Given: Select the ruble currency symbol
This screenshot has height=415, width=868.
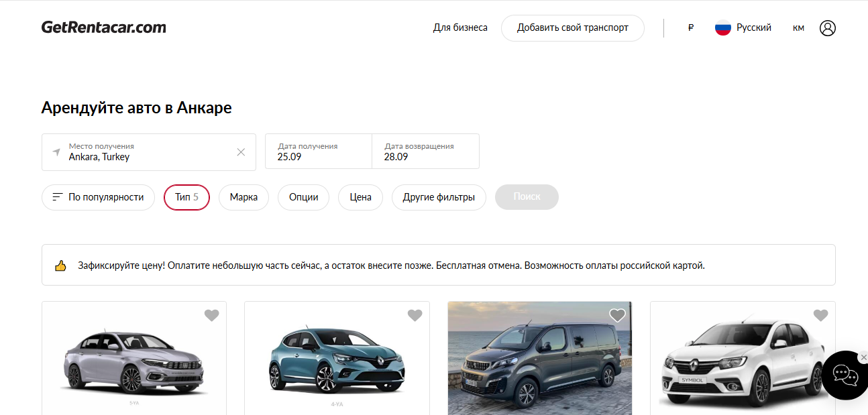Looking at the screenshot, I should pos(690,28).
